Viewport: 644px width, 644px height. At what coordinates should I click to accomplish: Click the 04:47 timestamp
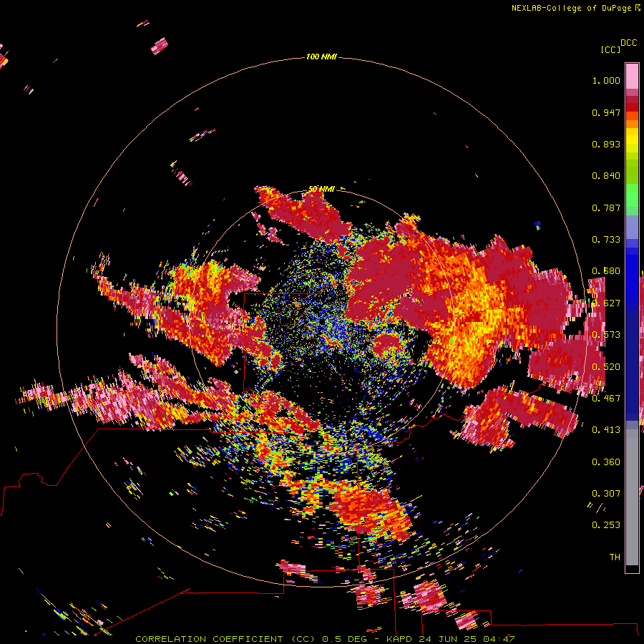(499, 639)
